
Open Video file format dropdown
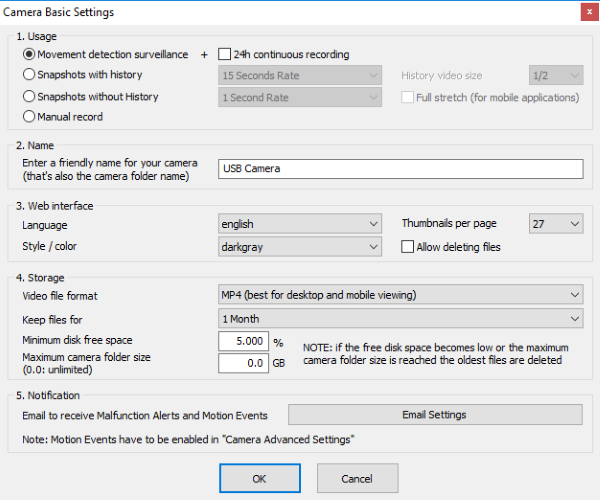400,295
